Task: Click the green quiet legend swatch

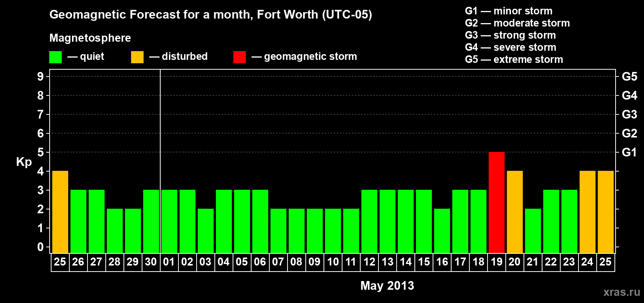Action: pyautogui.click(x=55, y=57)
